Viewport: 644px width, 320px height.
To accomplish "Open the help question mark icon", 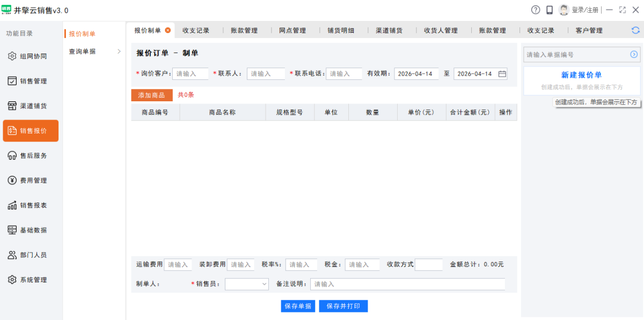I will pos(536,10).
